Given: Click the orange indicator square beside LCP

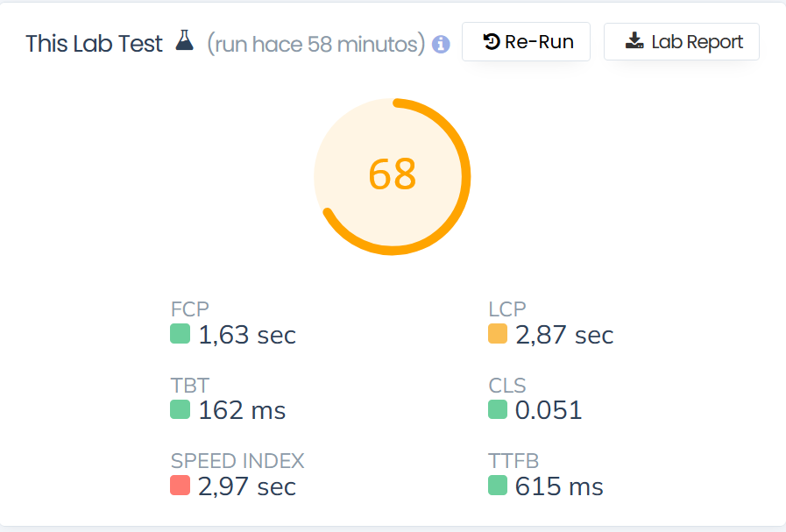Looking at the screenshot, I should pos(496,335).
